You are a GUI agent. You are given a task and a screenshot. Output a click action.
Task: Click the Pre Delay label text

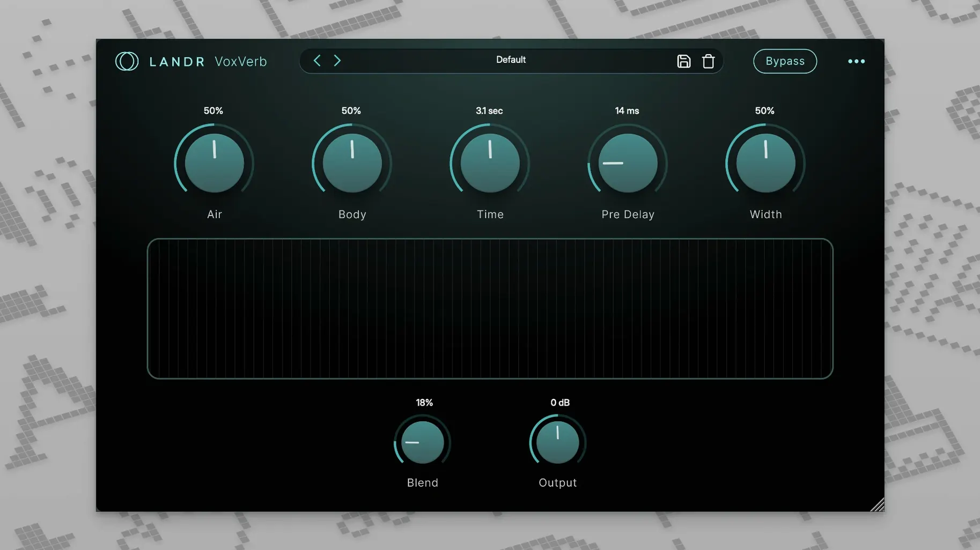pyautogui.click(x=628, y=214)
